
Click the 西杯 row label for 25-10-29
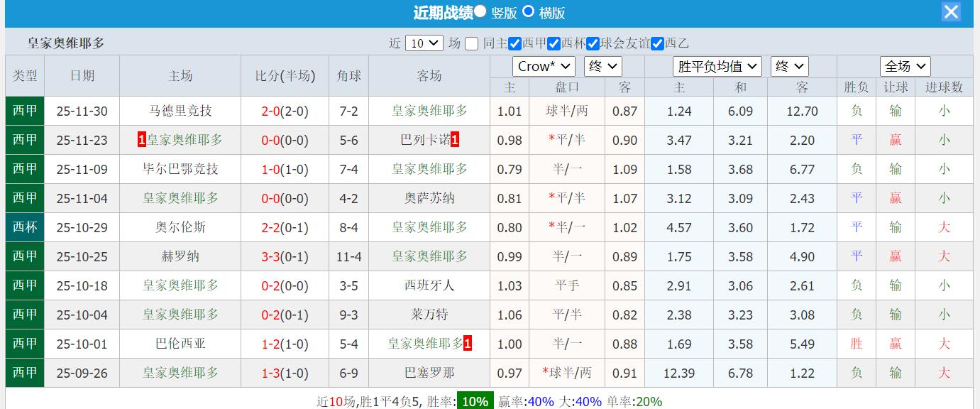click(x=24, y=227)
